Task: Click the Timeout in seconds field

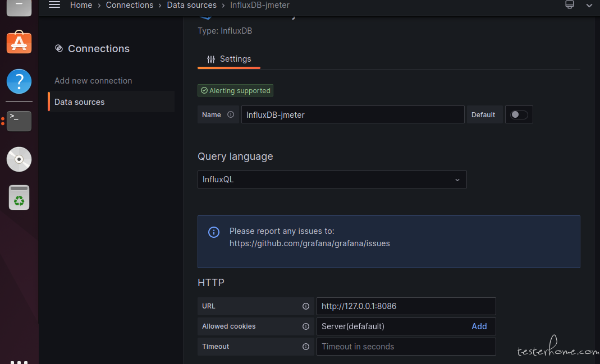Action: 406,347
